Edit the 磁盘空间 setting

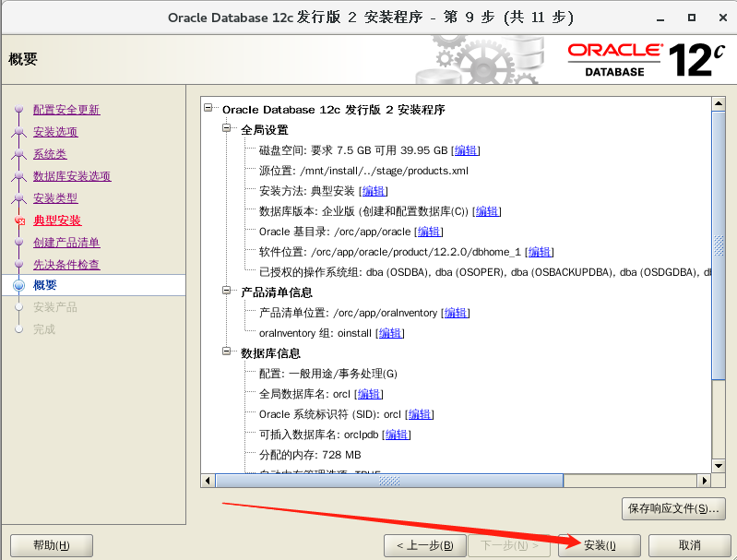(x=466, y=150)
